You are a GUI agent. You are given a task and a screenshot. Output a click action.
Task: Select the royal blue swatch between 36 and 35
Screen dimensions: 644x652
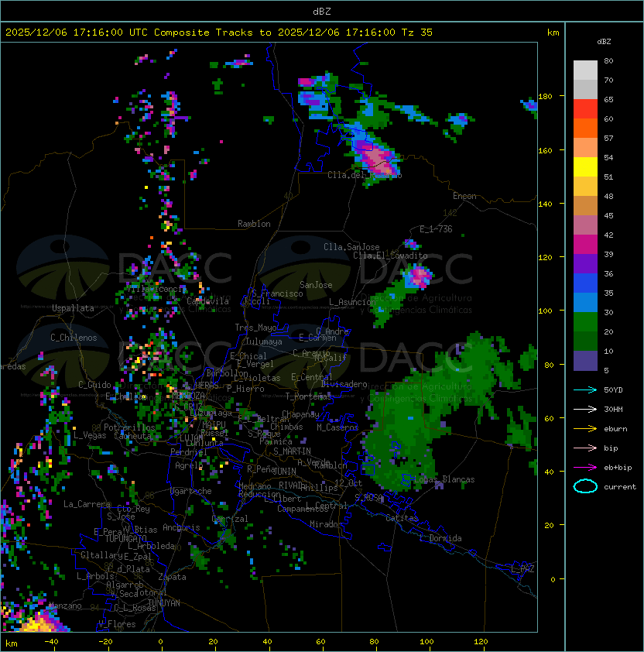pos(585,283)
